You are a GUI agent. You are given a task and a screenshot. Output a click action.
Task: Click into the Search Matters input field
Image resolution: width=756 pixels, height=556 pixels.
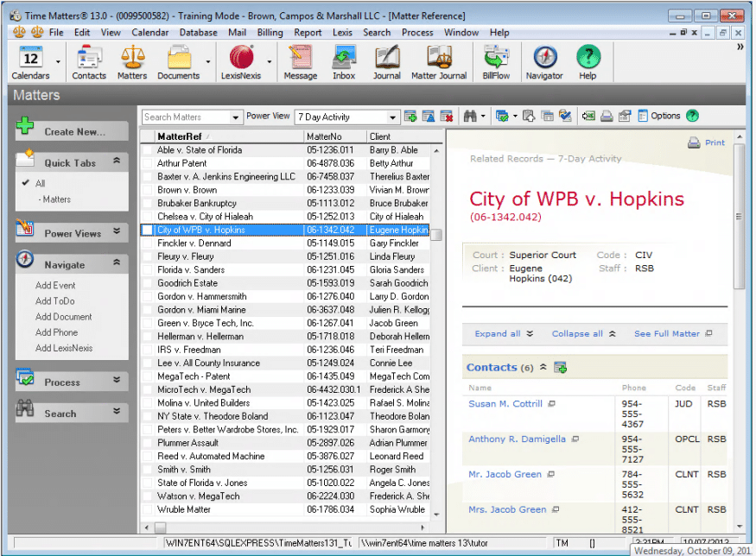186,117
